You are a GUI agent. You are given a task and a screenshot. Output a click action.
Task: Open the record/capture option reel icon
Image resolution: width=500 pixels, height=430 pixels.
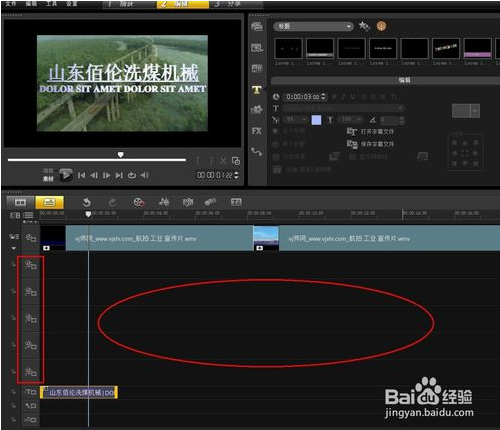tap(139, 202)
